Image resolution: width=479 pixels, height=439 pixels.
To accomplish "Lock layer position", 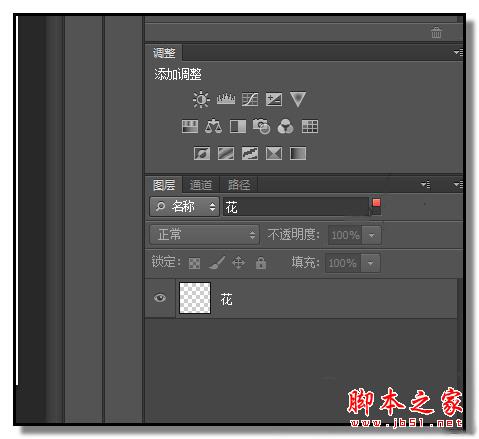I will tap(239, 263).
